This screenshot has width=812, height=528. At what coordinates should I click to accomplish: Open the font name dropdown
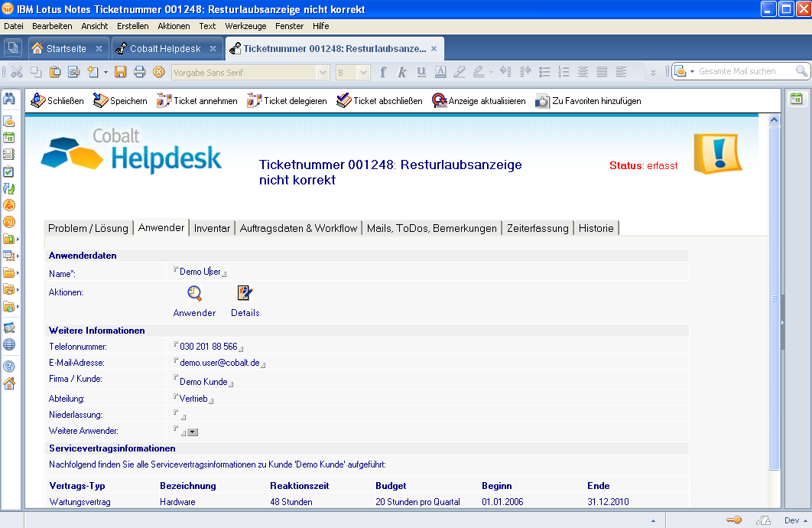click(323, 73)
